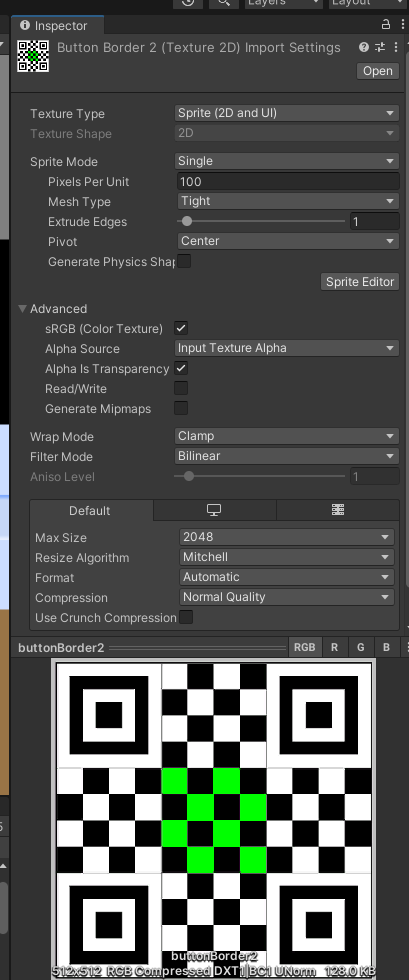Open the Format dropdown
The height and width of the screenshot is (980, 409).
(x=286, y=577)
